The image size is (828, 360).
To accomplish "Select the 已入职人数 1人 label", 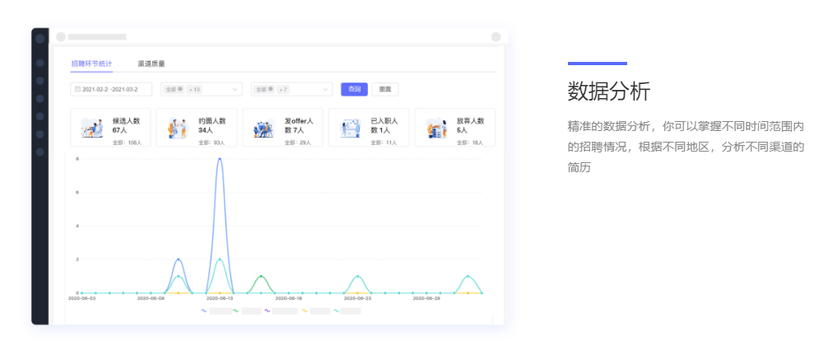I will [384, 125].
